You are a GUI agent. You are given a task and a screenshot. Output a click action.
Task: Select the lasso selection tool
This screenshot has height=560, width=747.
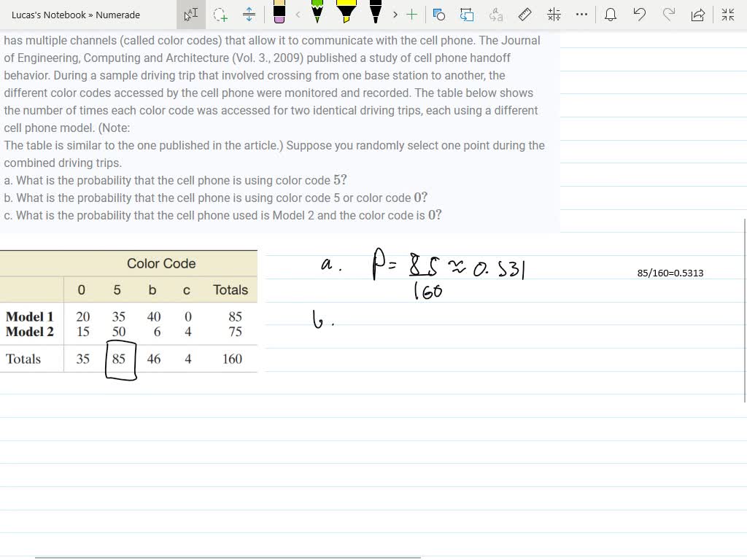pyautogui.click(x=220, y=15)
